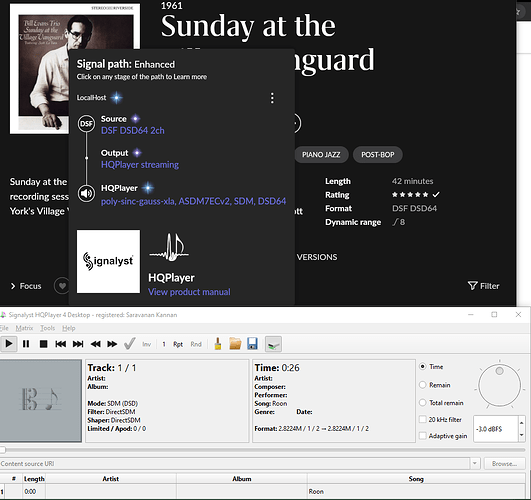Viewport: 531px width, 500px height.
Task: Enable the Adaptive gain checkbox
Action: point(423,436)
